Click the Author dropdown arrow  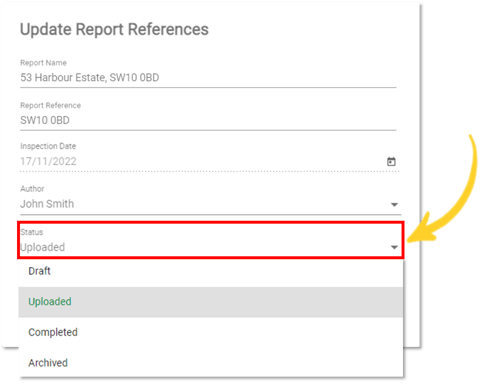(x=394, y=204)
